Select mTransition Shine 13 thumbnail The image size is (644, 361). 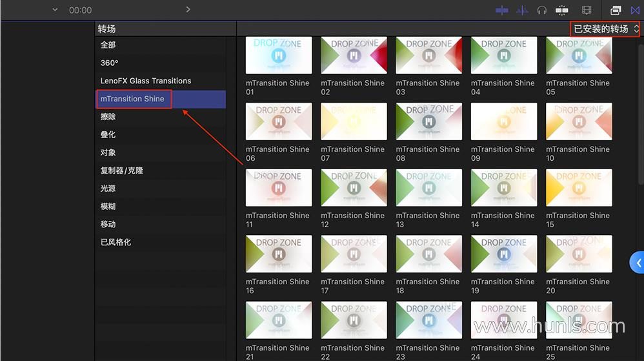[x=428, y=188]
